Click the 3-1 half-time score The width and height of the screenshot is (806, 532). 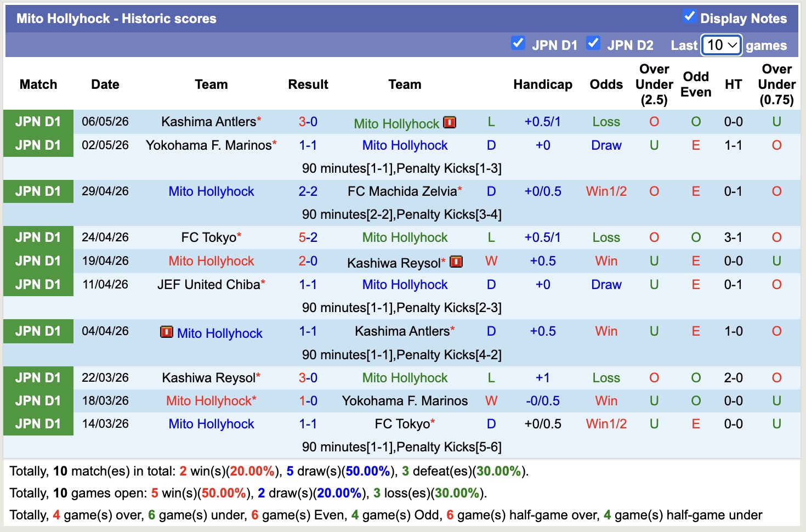[x=734, y=237]
